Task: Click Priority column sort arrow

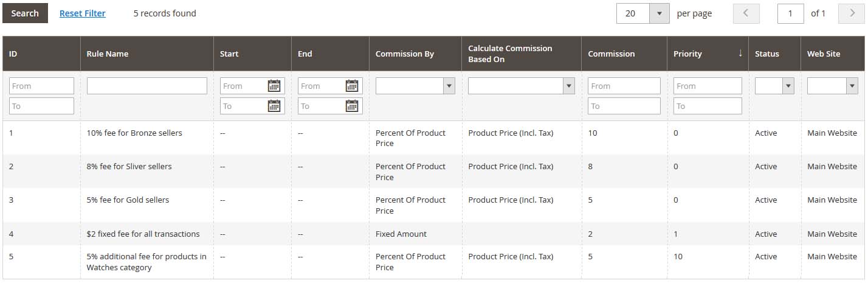Action: (x=740, y=54)
